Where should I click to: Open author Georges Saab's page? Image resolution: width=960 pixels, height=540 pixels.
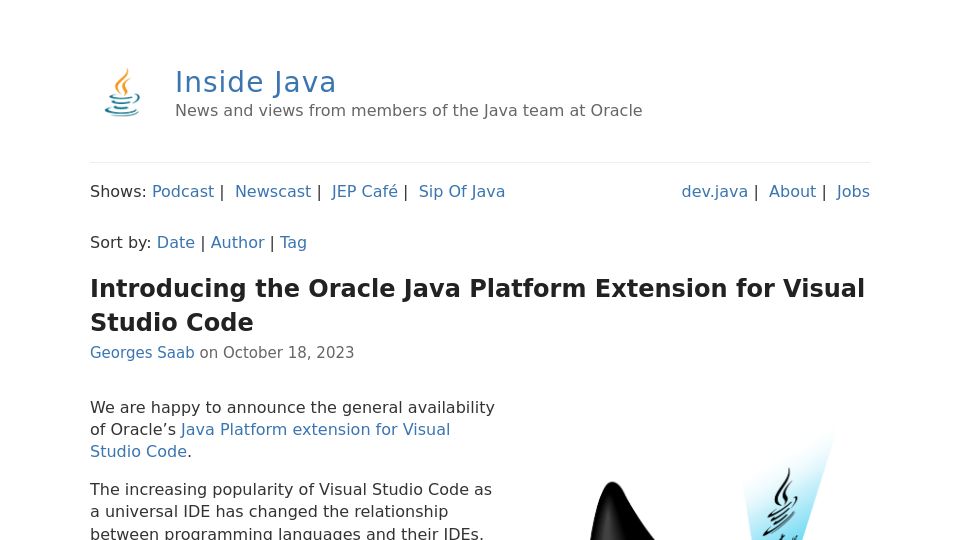pyautogui.click(x=142, y=353)
